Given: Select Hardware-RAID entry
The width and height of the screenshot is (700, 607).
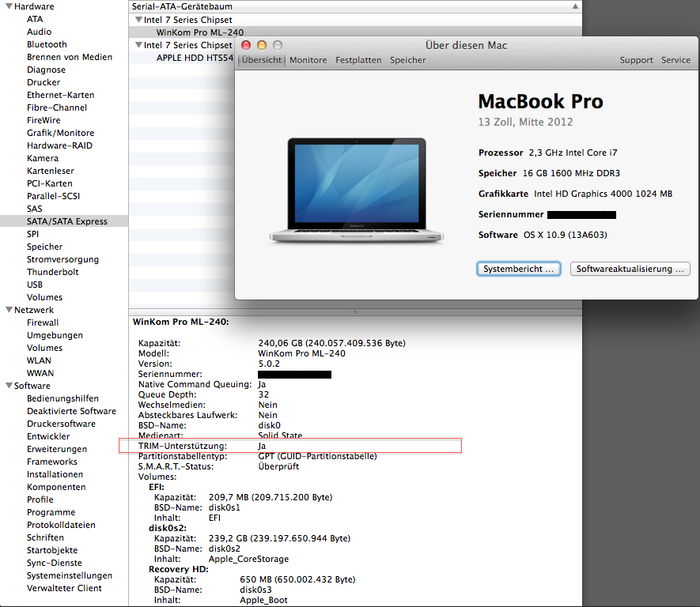Looking at the screenshot, I should 59,145.
